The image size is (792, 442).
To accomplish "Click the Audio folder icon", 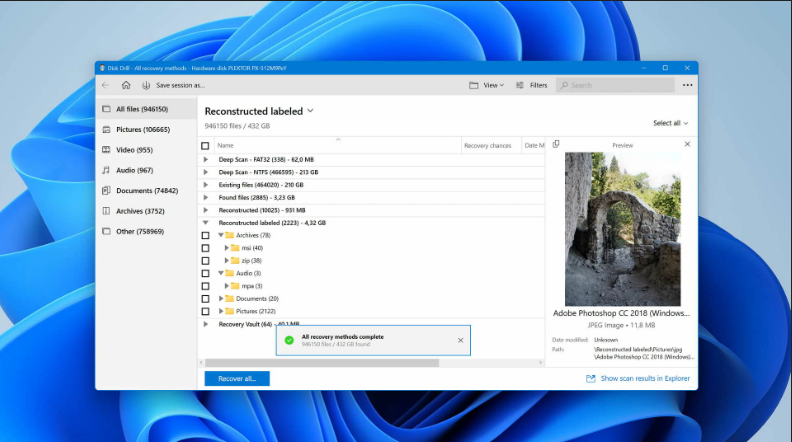I will click(230, 273).
